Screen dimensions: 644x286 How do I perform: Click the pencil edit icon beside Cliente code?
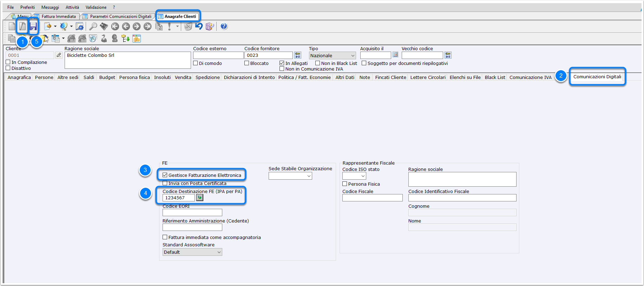59,55
